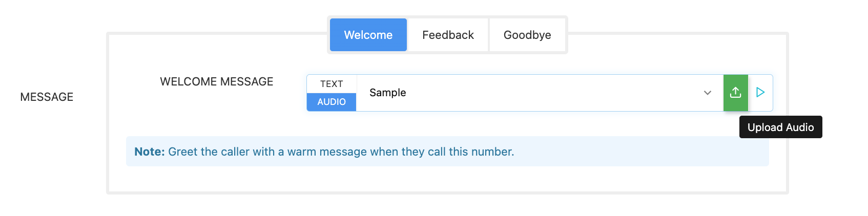The width and height of the screenshot is (868, 216).
Task: Open the Sample audio dropdown
Action: click(539, 93)
